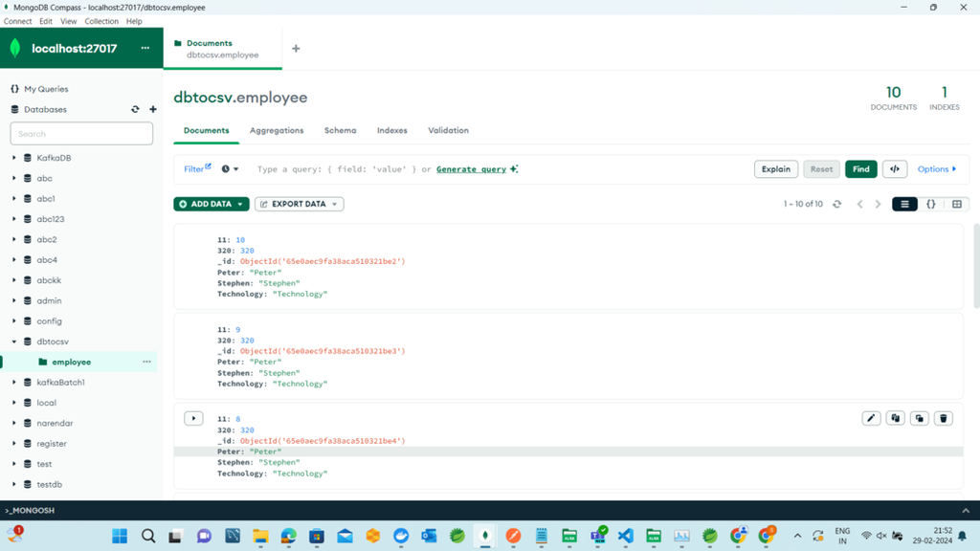The width and height of the screenshot is (980, 551).
Task: Refresh the databases list
Action: click(135, 109)
